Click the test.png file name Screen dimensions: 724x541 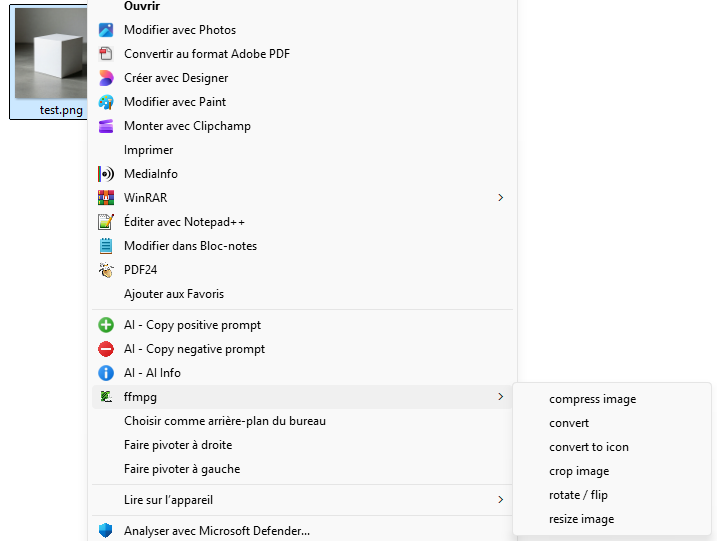click(61, 110)
